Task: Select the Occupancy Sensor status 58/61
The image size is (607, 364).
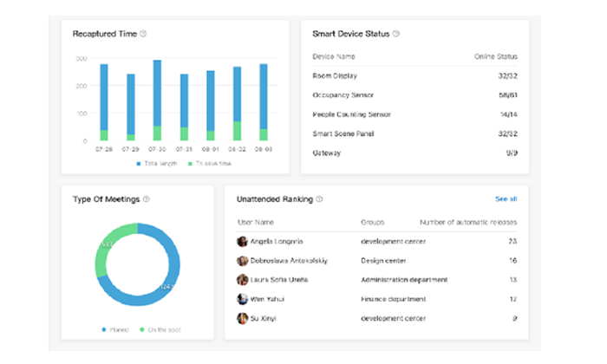Action: (508, 95)
